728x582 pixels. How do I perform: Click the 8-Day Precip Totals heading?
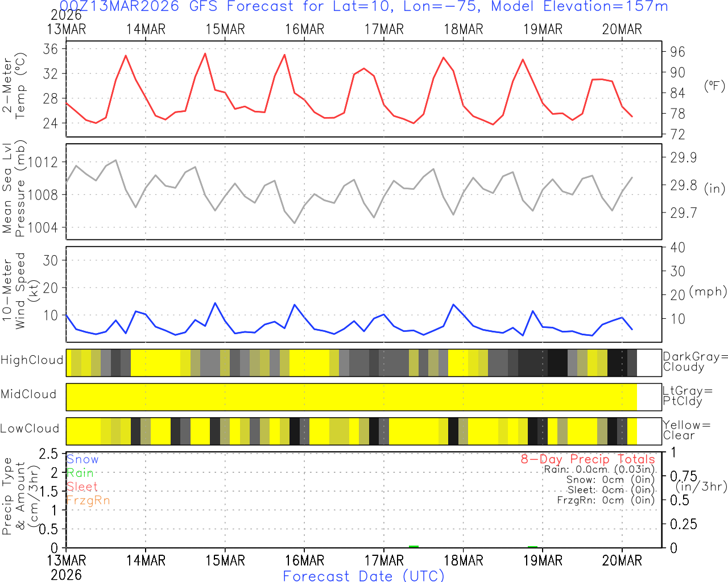click(x=588, y=459)
